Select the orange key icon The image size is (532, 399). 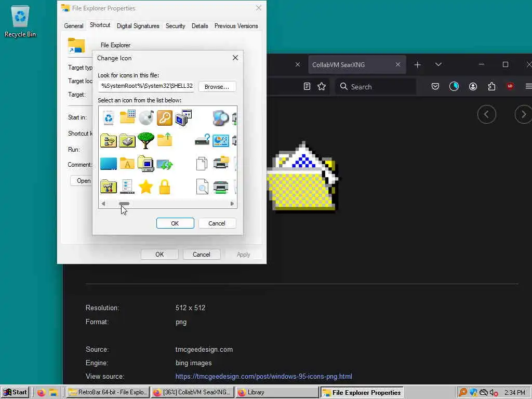165,118
